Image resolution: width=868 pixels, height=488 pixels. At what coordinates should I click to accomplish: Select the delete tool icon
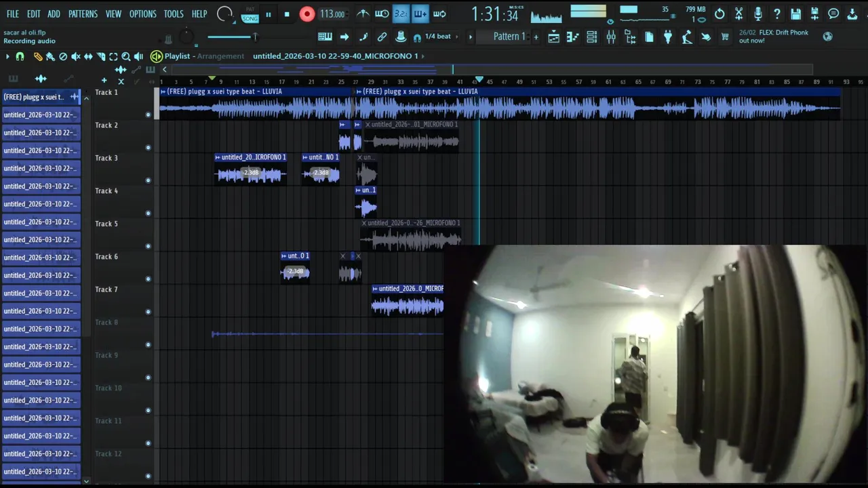pyautogui.click(x=63, y=57)
